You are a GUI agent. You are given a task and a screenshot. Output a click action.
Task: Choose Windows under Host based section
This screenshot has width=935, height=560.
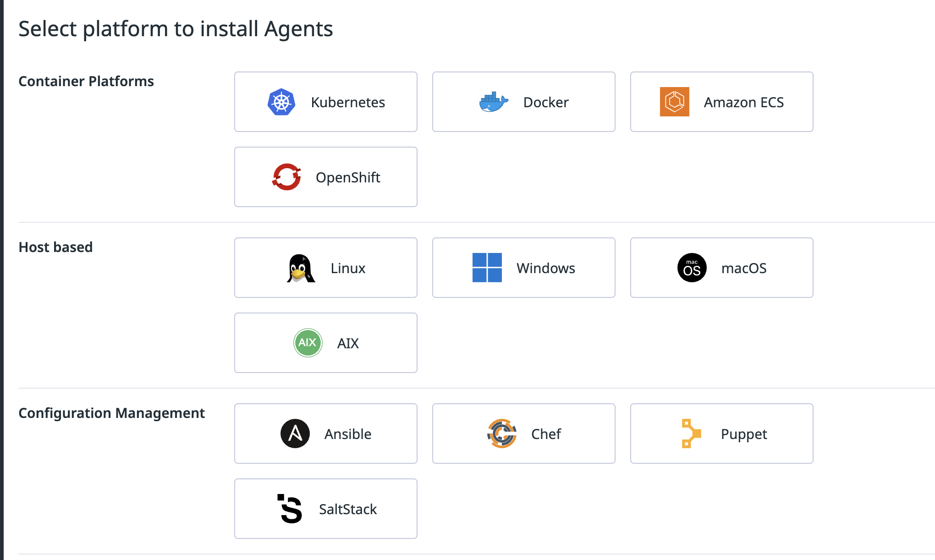(523, 268)
